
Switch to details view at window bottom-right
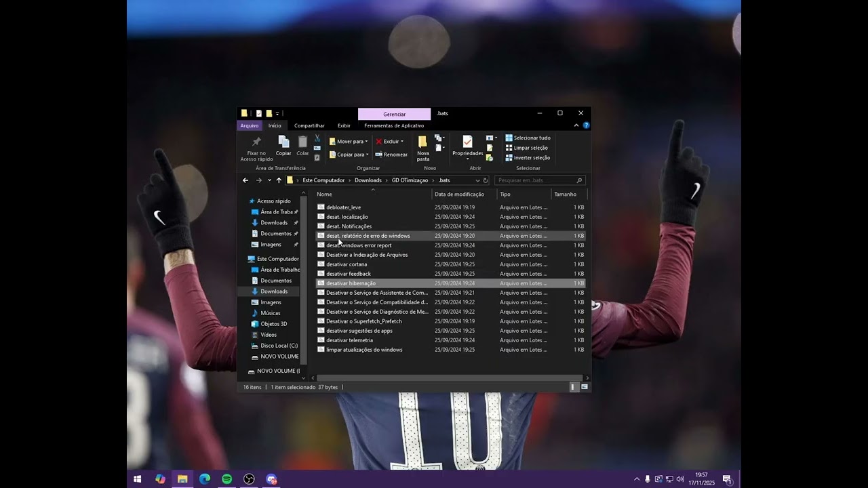[573, 387]
